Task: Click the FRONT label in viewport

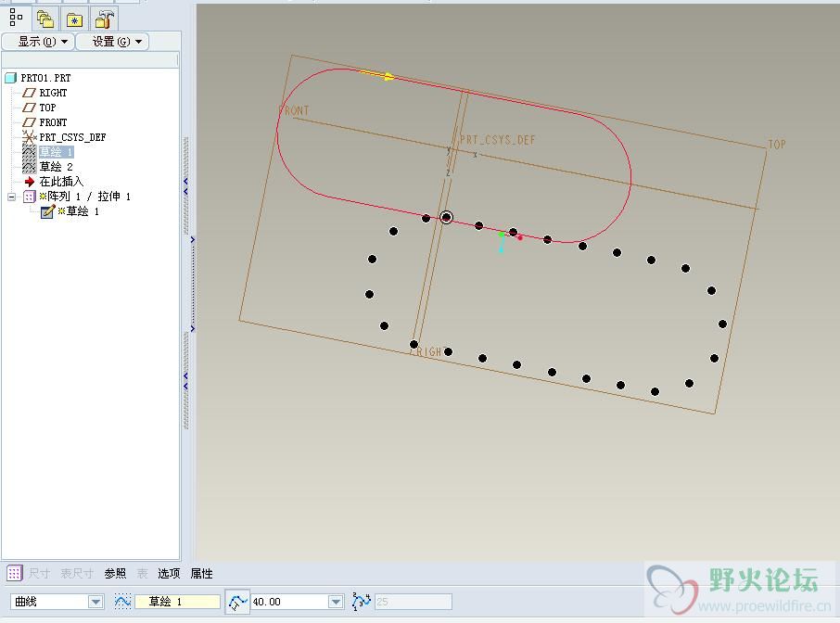Action: [x=294, y=110]
